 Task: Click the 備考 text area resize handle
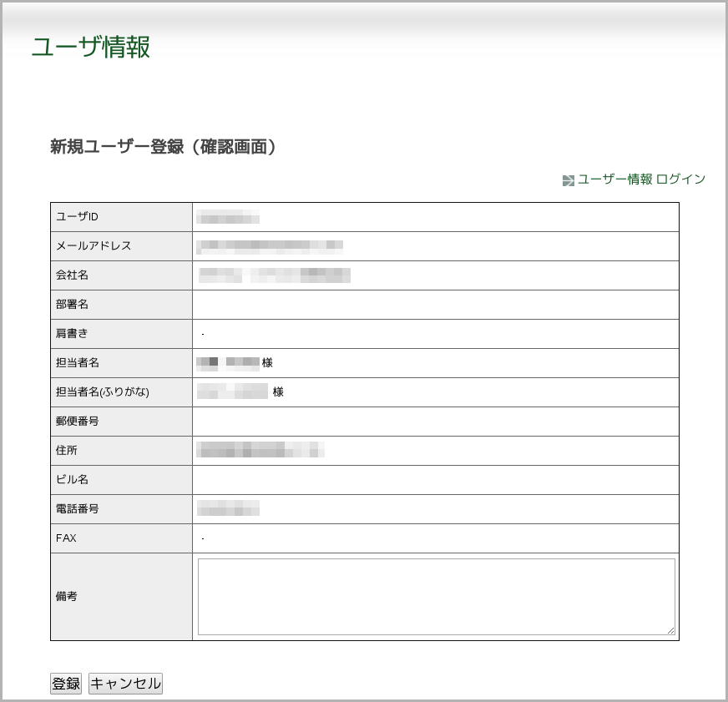coord(670,630)
